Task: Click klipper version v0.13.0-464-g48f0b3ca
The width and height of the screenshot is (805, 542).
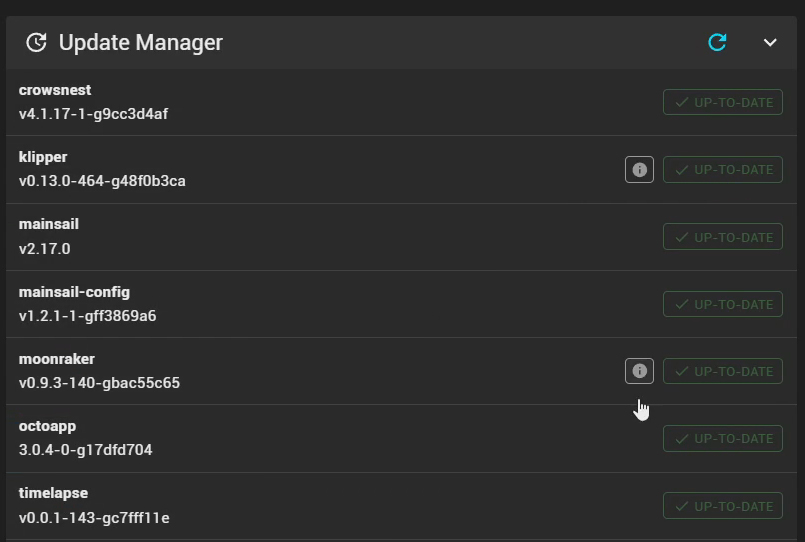Action: coord(102,181)
